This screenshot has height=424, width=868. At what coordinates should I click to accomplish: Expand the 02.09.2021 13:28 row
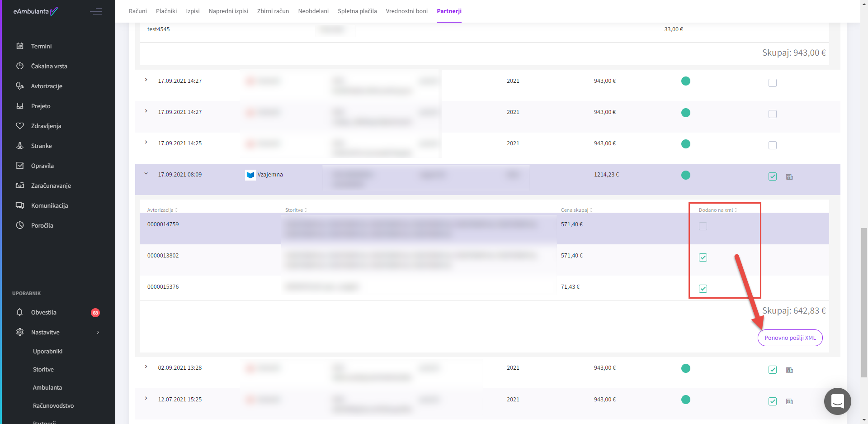tap(146, 367)
